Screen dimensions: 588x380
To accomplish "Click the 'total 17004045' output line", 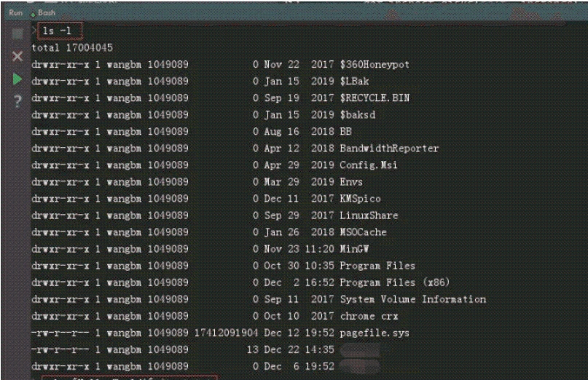I will [x=72, y=47].
